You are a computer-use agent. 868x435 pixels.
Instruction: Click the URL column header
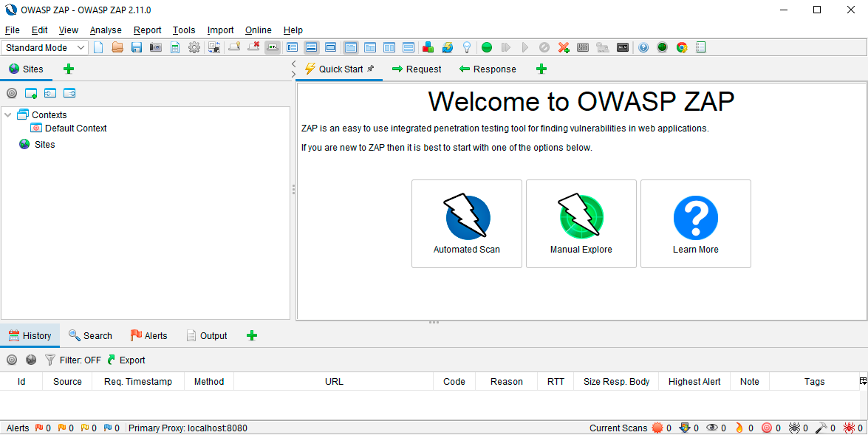tap(334, 382)
